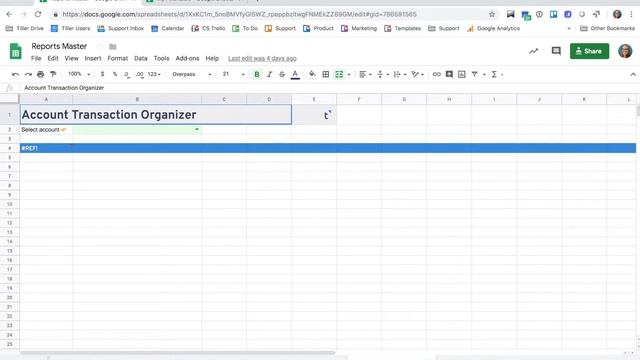Open the Insert menu

[x=93, y=58]
